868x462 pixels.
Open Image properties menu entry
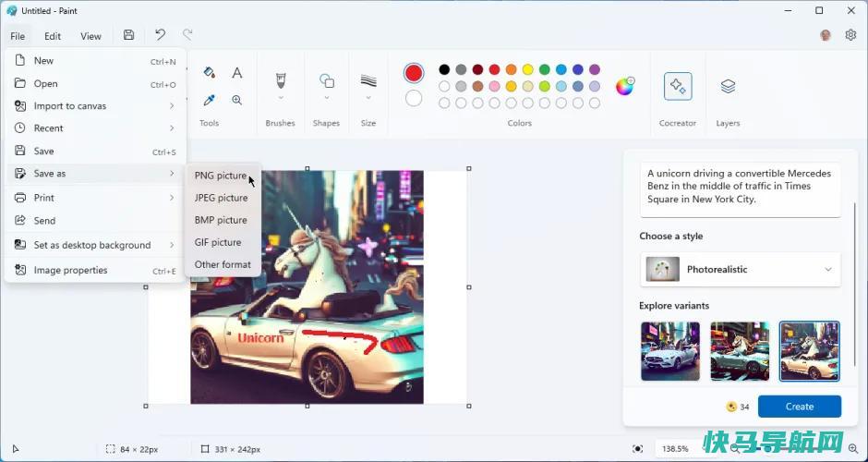95,271
